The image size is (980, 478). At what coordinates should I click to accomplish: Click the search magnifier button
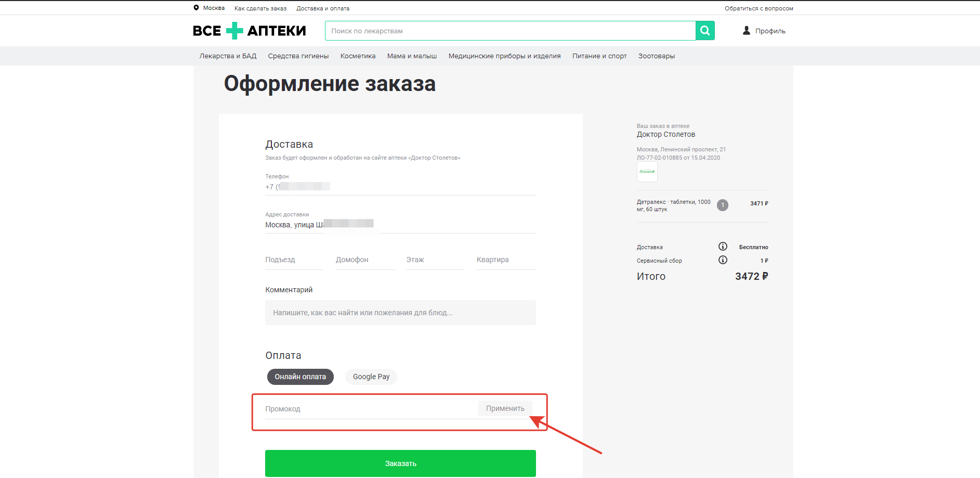(705, 31)
